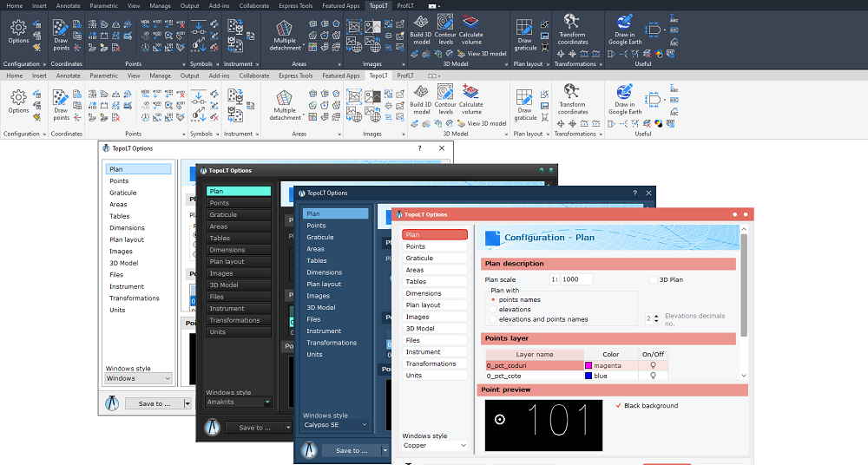868x465 pixels.
Task: Click Draw points in dark ribbon
Action: [x=61, y=36]
